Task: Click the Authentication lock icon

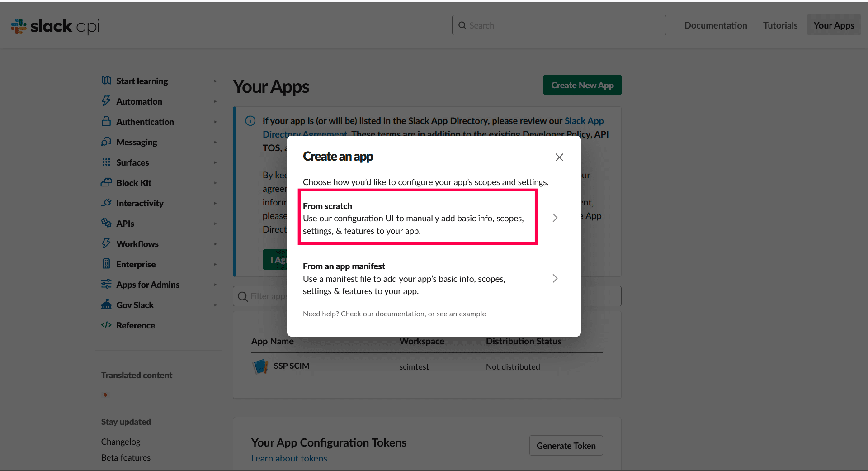Action: point(106,121)
